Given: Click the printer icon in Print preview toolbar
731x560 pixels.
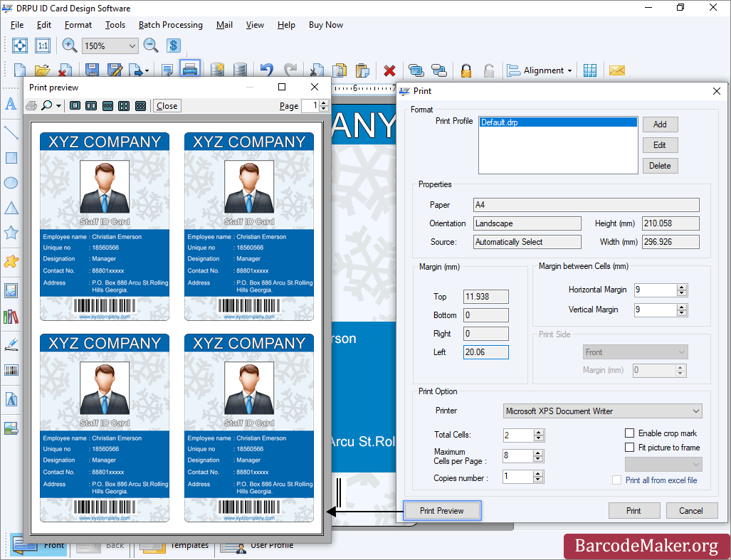Looking at the screenshot, I should (31, 106).
